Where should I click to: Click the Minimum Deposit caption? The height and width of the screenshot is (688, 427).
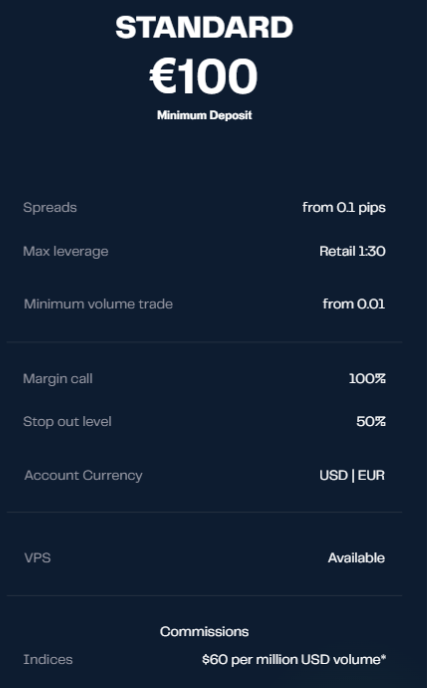(205, 115)
